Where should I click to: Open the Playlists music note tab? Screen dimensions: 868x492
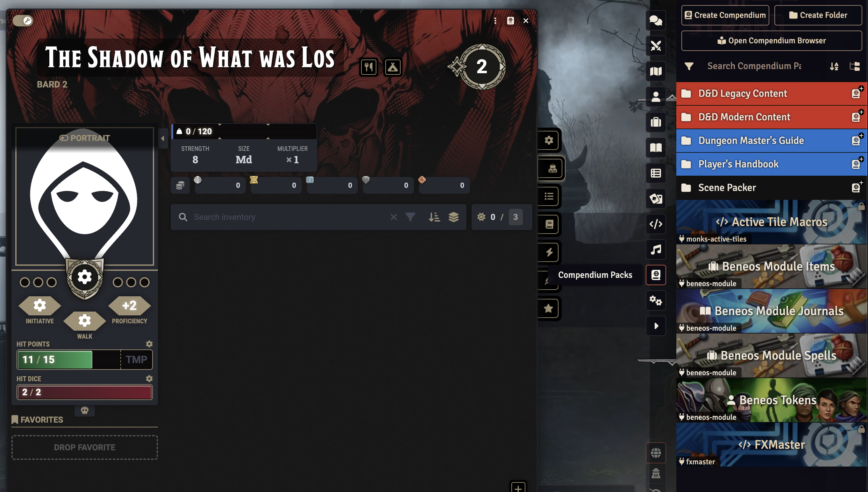pos(655,250)
